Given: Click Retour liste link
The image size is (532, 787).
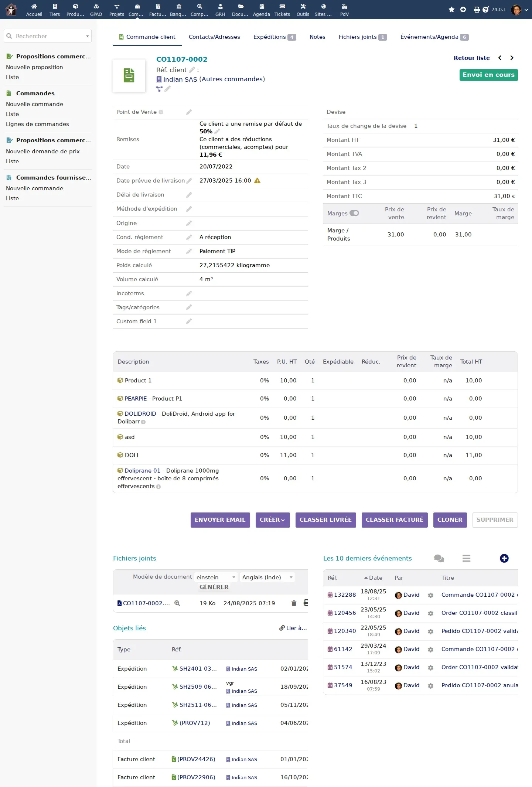Looking at the screenshot, I should click(472, 58).
